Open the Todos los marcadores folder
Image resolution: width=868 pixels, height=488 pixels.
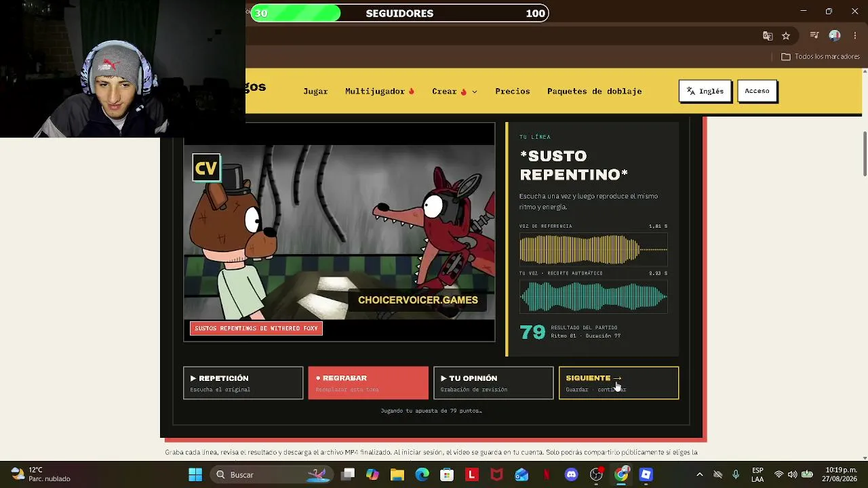point(821,57)
